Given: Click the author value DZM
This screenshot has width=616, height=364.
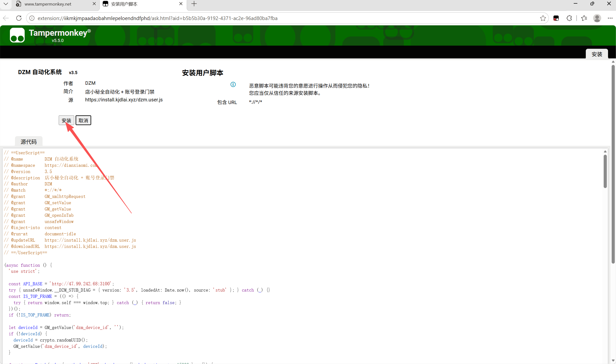Looking at the screenshot, I should pyautogui.click(x=90, y=83).
